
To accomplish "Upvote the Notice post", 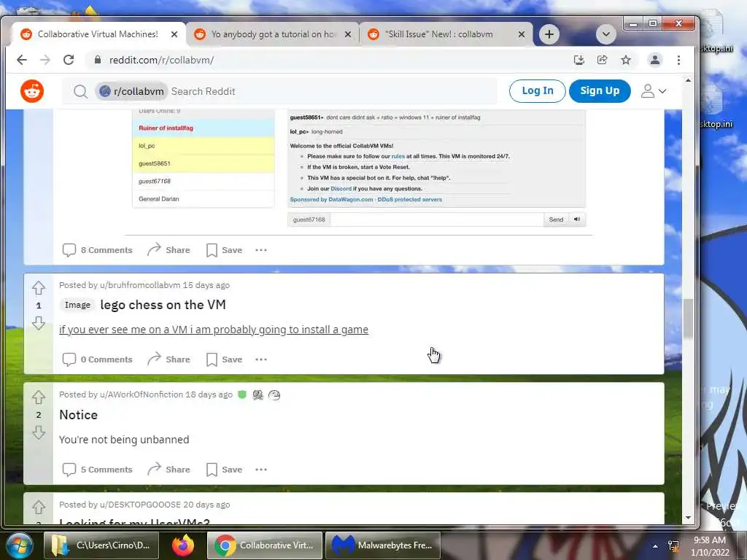I will tap(39, 397).
